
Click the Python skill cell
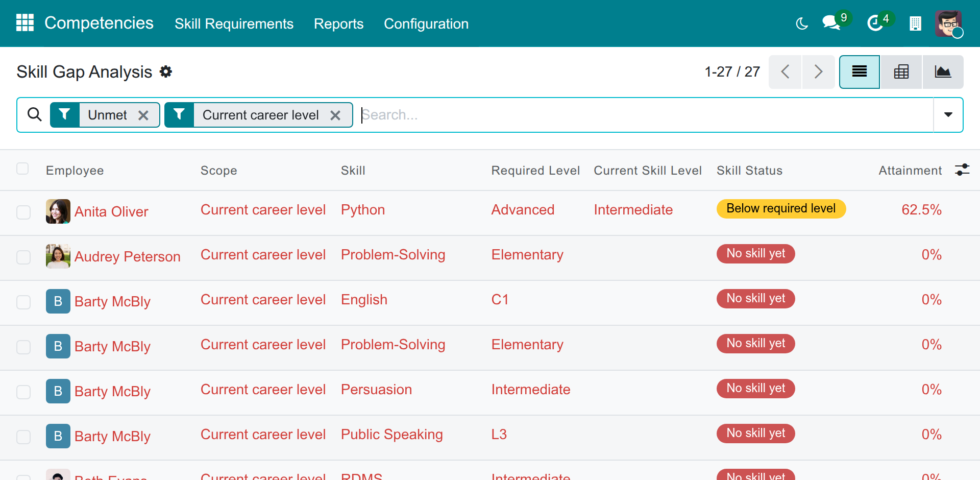tap(363, 210)
